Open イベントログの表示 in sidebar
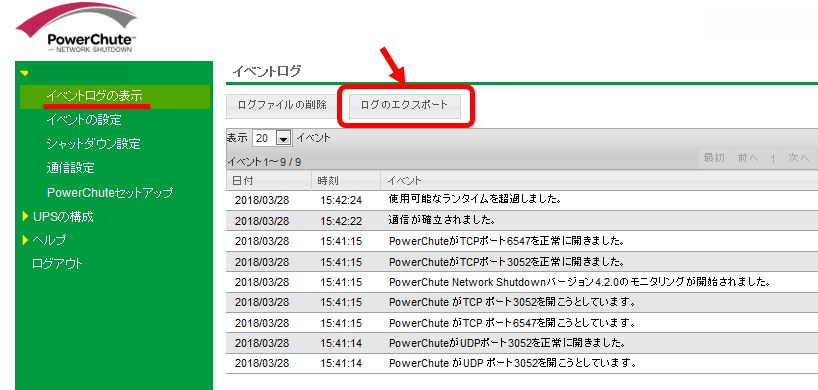Screen dimensions: 818x390 point(94,96)
